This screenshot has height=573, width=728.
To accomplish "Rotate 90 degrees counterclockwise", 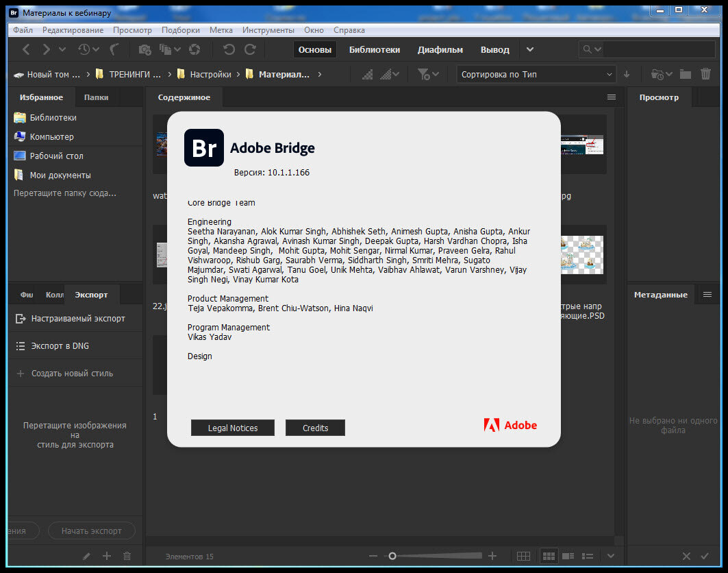I will (229, 49).
